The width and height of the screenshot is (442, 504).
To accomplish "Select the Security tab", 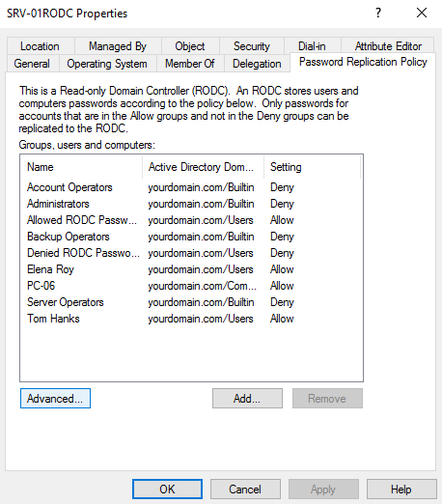I will (252, 46).
